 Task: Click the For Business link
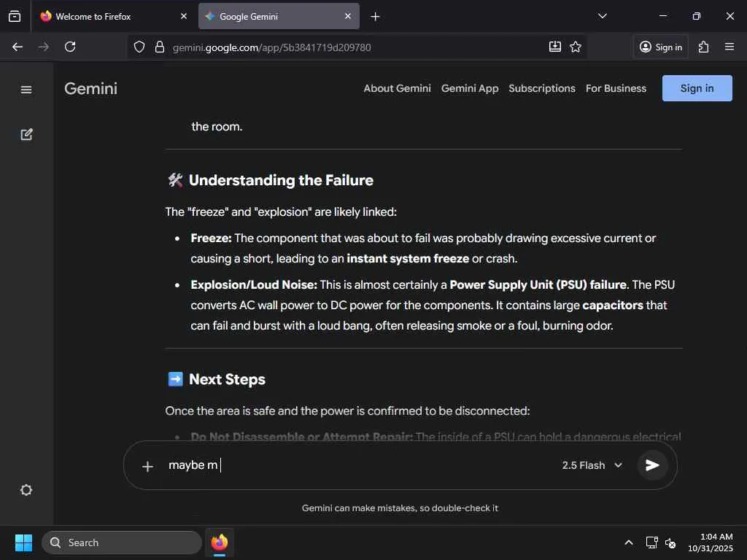coord(616,88)
